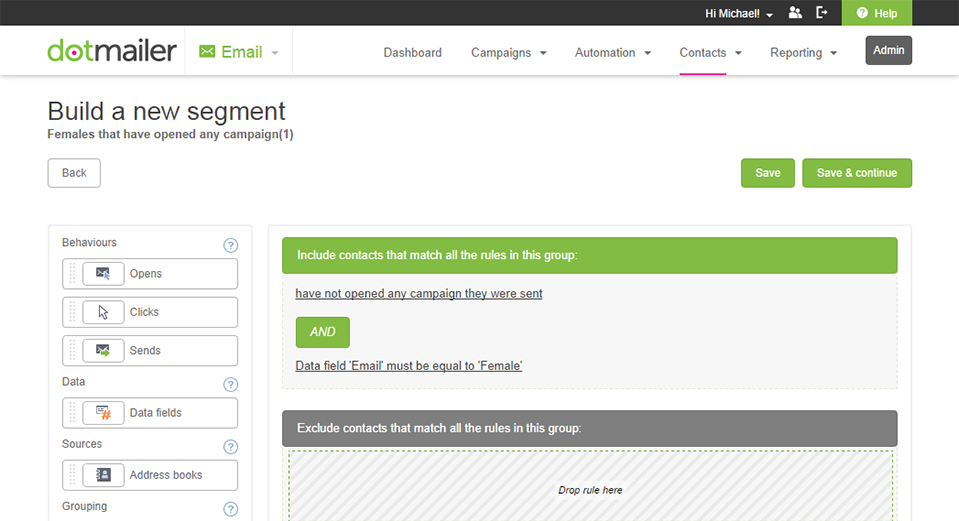Expand the Campaigns menu

pyautogui.click(x=509, y=53)
